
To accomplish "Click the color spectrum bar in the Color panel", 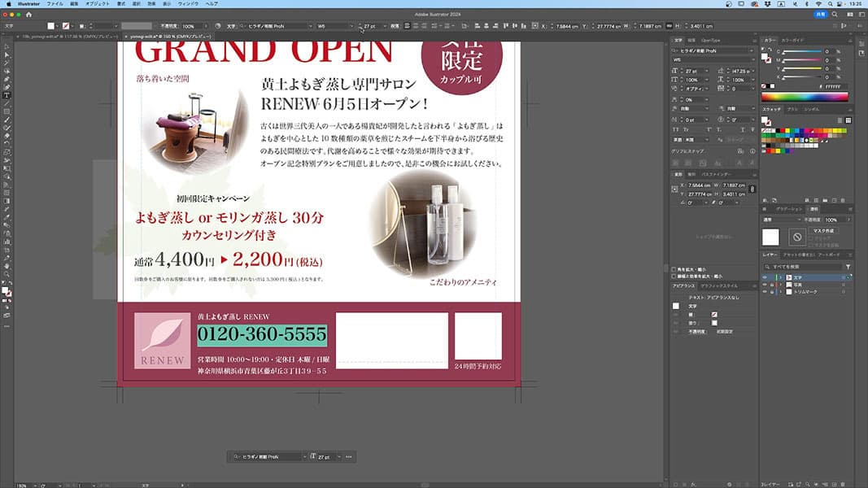I will pos(804,97).
